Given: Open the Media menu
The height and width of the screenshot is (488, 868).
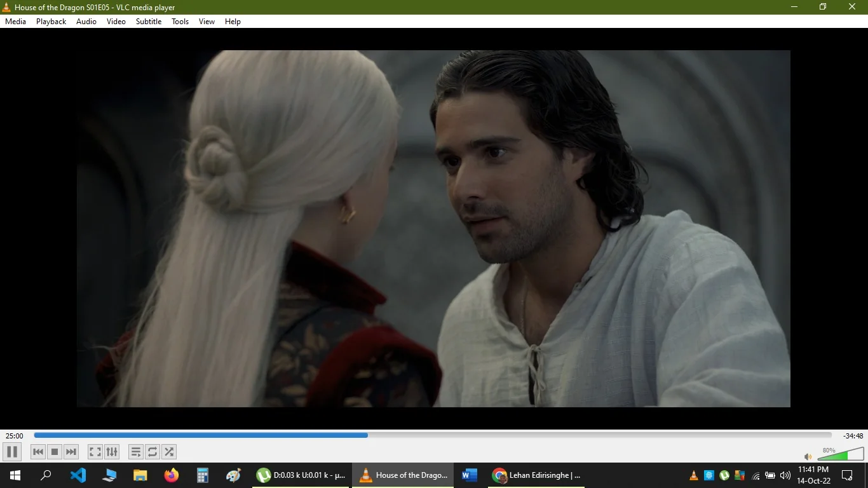Looking at the screenshot, I should [16, 22].
